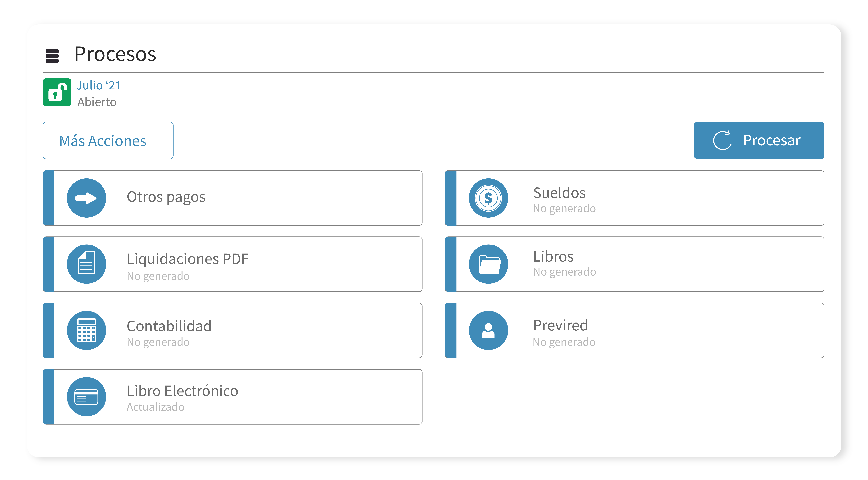Click the Procesar button
868x480 pixels.
click(x=759, y=140)
